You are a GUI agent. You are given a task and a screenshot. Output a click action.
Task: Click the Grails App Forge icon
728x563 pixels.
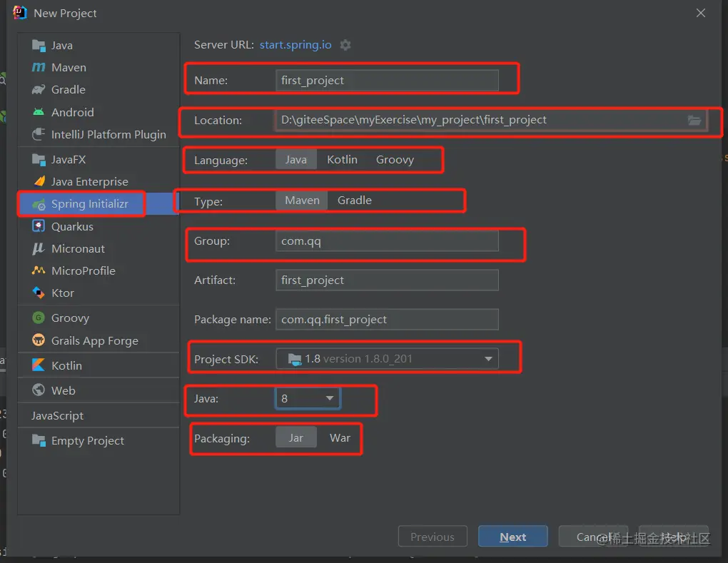pos(39,340)
